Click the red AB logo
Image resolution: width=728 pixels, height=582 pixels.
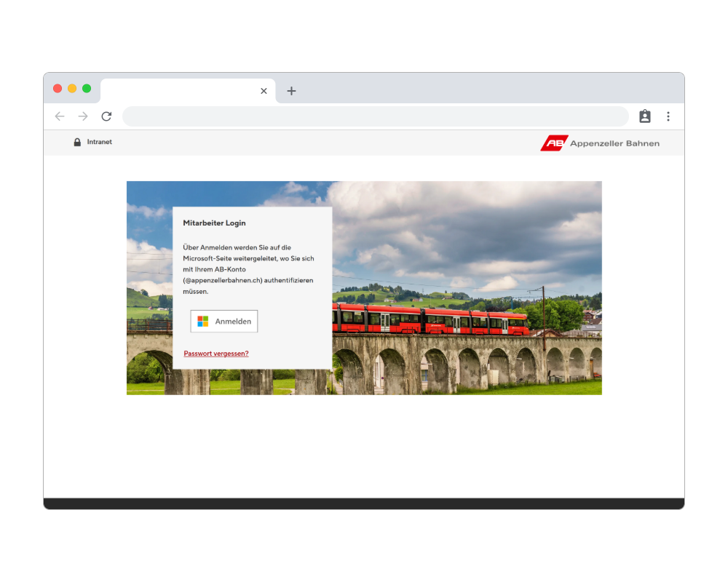pyautogui.click(x=554, y=143)
